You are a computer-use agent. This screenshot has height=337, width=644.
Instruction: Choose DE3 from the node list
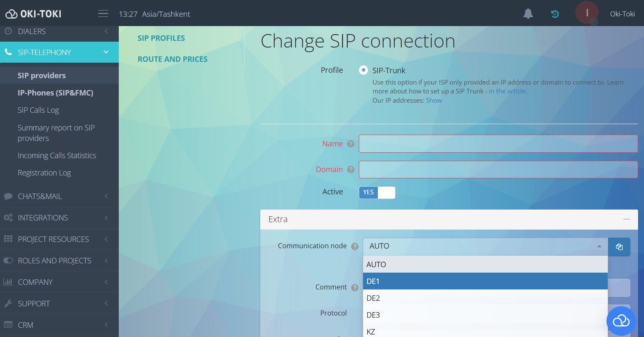pyautogui.click(x=485, y=315)
